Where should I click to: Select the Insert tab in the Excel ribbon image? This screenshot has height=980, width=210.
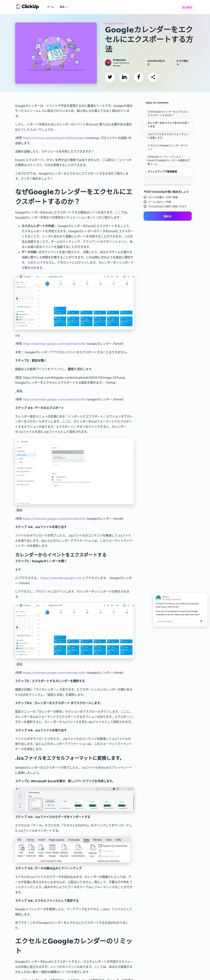tap(42, 840)
